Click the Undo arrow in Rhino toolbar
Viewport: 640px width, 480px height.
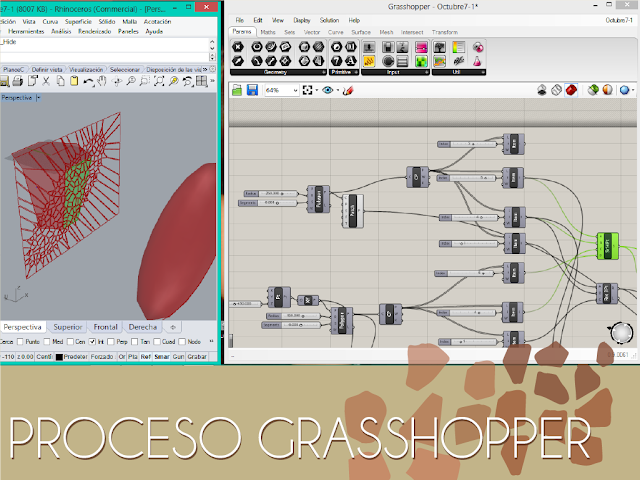coord(87,81)
